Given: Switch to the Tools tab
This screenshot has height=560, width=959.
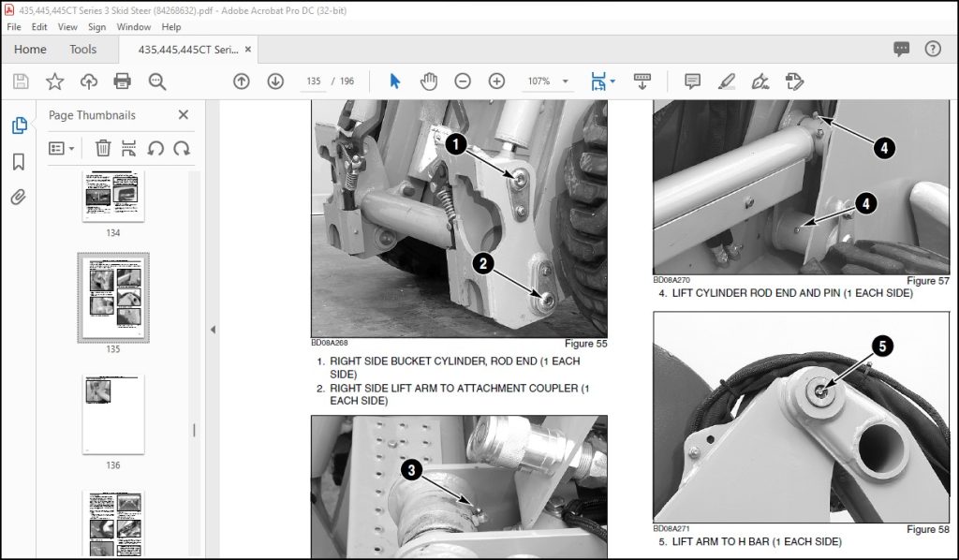Looking at the screenshot, I should pos(82,50).
